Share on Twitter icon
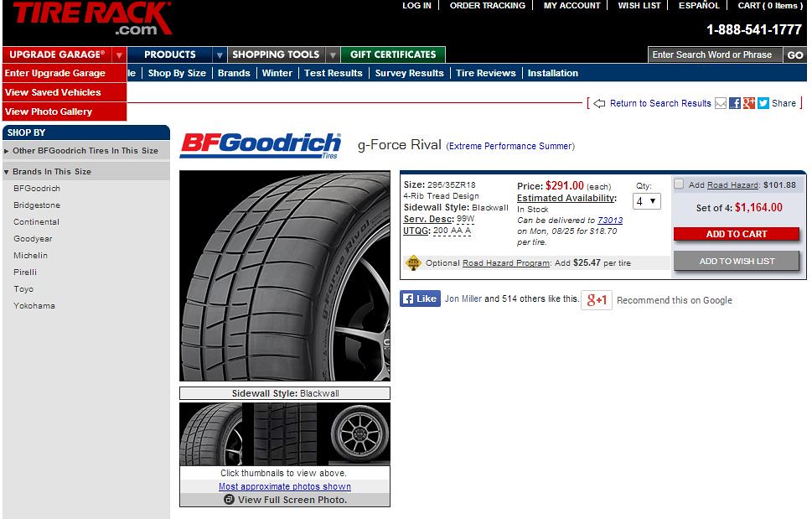The image size is (812, 519). (x=763, y=103)
